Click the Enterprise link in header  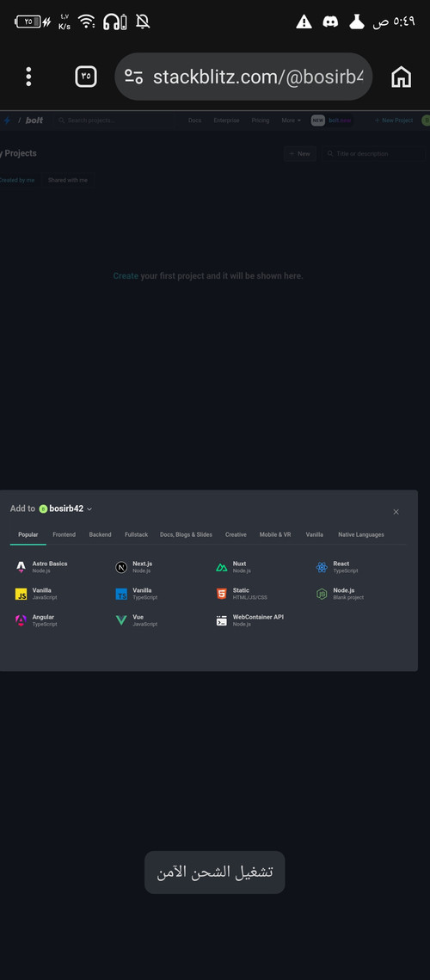226,120
